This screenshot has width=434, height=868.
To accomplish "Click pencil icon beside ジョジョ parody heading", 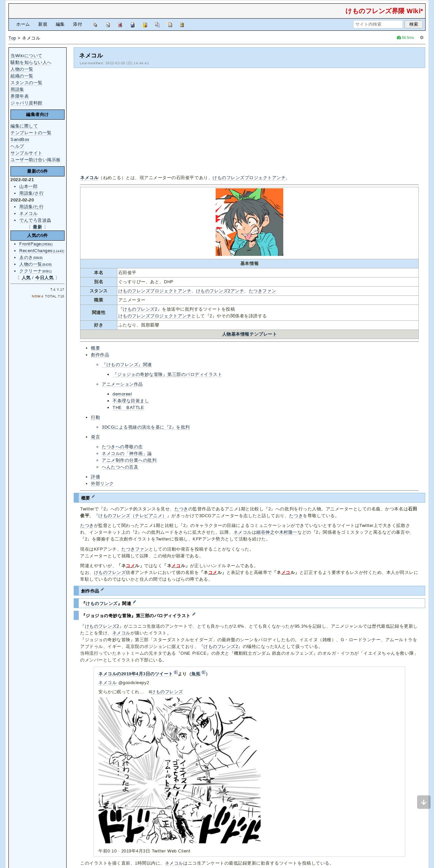I will tap(194, 614).
